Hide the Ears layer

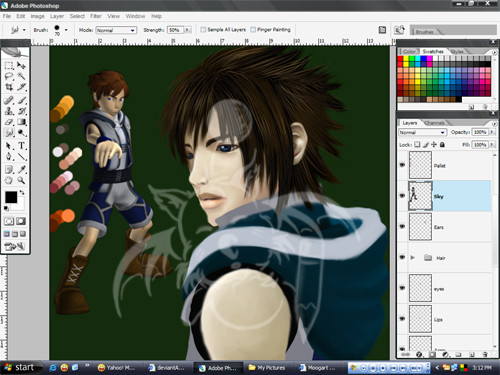tap(402, 226)
